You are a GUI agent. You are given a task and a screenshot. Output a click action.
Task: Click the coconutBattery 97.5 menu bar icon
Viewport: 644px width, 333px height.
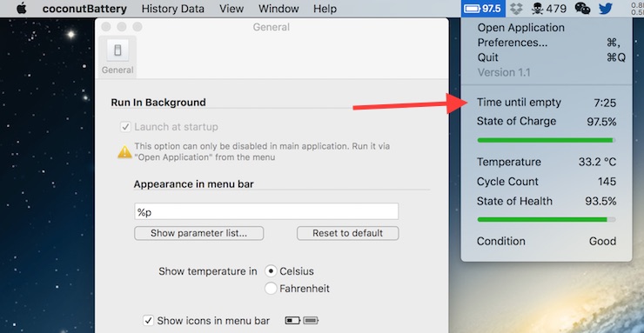coord(483,8)
